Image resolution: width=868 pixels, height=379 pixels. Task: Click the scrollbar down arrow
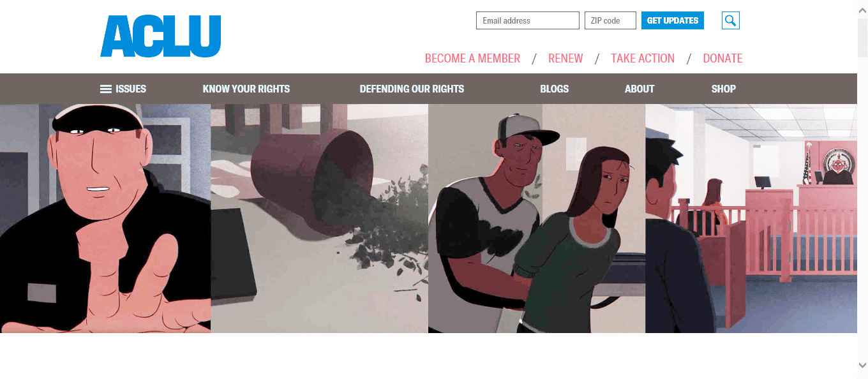point(863,365)
